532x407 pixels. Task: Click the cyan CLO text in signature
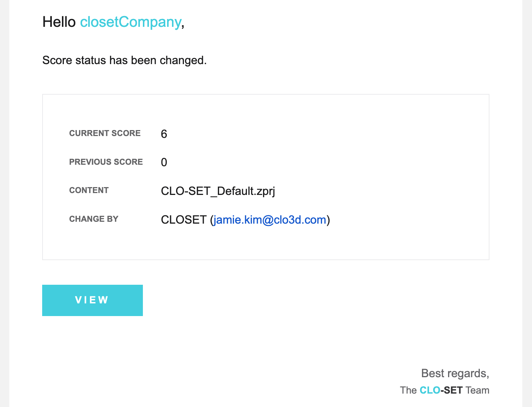point(430,390)
